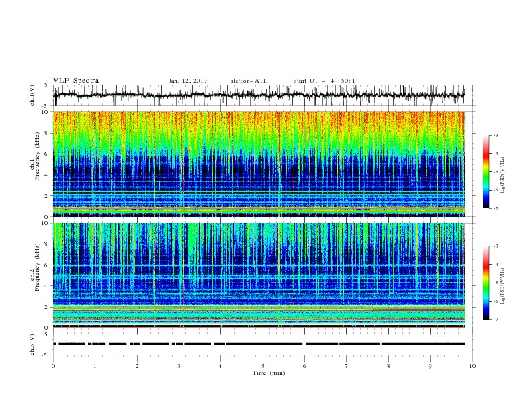Click the 'ch.1(V)' waveform axis label
Image resolution: width=532 pixels, height=411 pixels.
coord(32,95)
